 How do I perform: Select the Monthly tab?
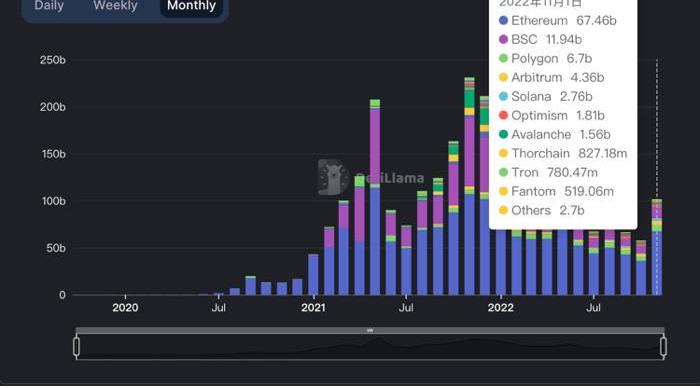pyautogui.click(x=192, y=6)
